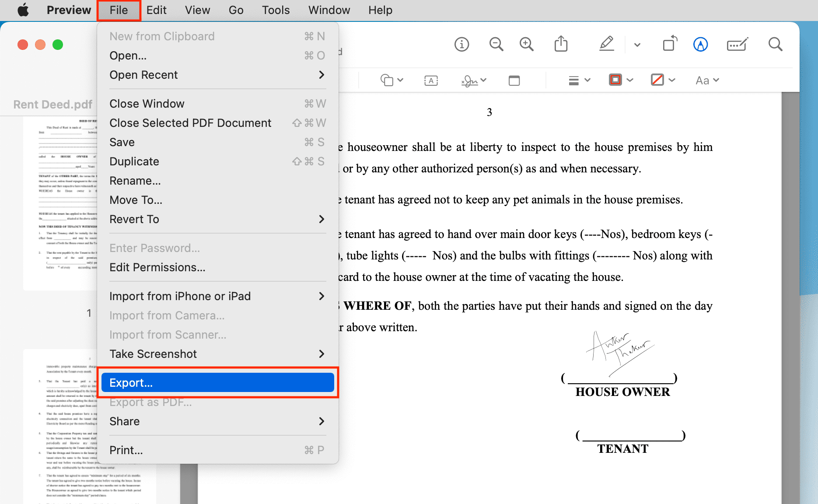
Task: Click the page number 3 text
Action: pyautogui.click(x=489, y=112)
